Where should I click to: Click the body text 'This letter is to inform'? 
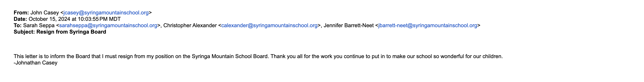click(x=40, y=56)
